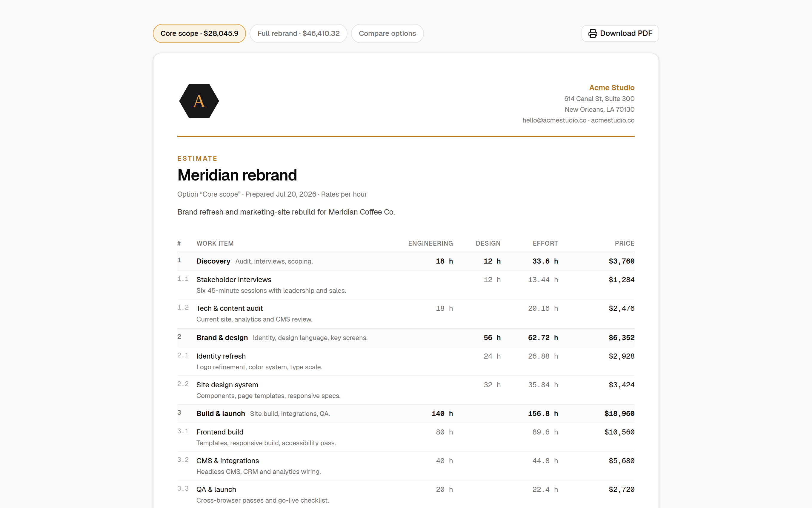
Task: Select the Build & launch section title
Action: pos(221,414)
